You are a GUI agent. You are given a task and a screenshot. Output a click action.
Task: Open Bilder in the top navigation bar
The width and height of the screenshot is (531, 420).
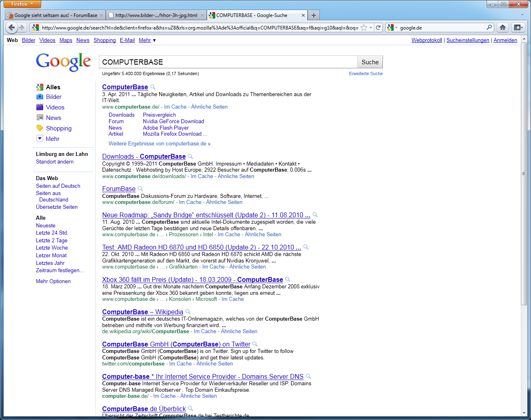tap(29, 40)
